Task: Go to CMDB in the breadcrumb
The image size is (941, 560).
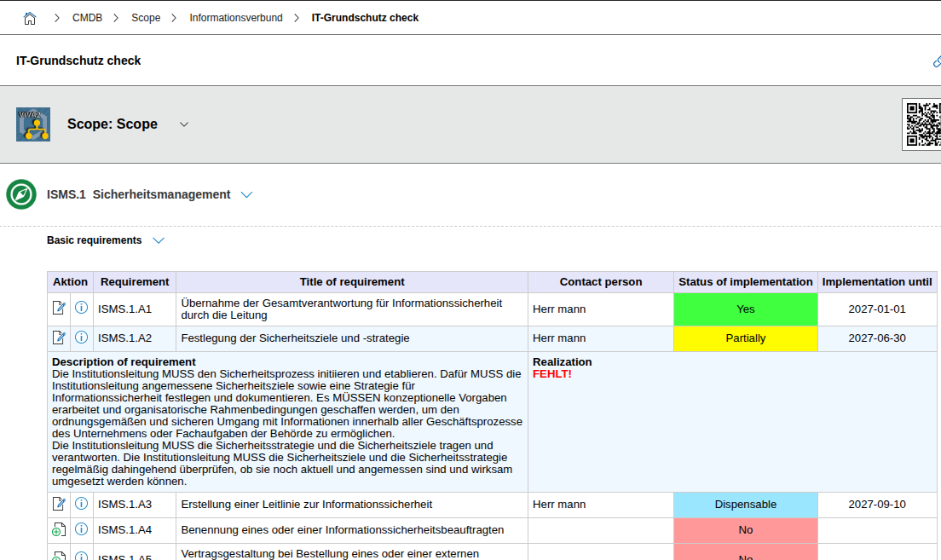Action: (88, 18)
